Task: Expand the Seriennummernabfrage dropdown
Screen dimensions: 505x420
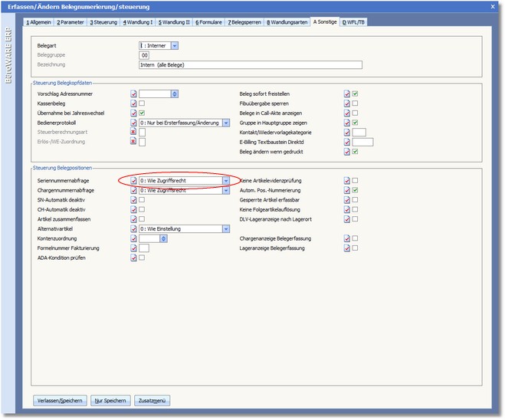Action: [226, 180]
